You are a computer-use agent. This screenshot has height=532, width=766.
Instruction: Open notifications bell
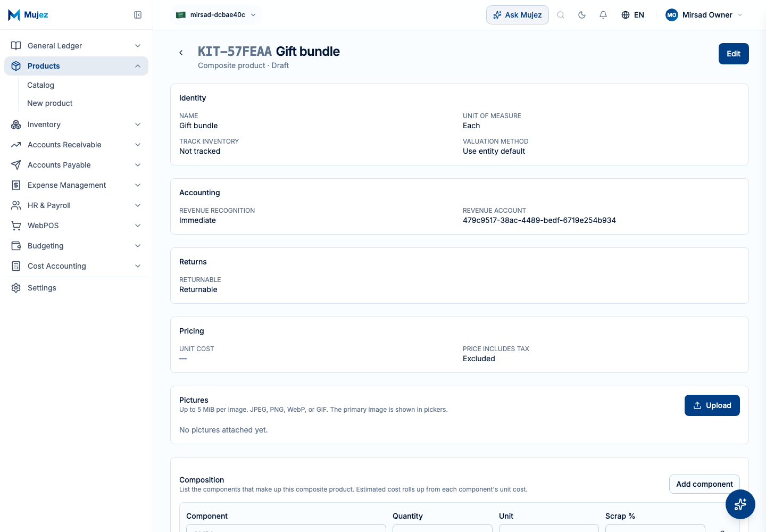[x=603, y=15]
